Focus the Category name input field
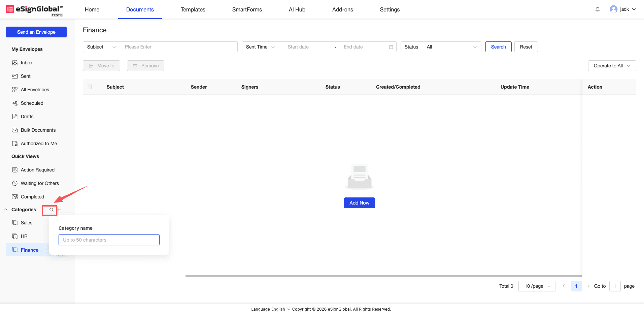 [x=109, y=240]
